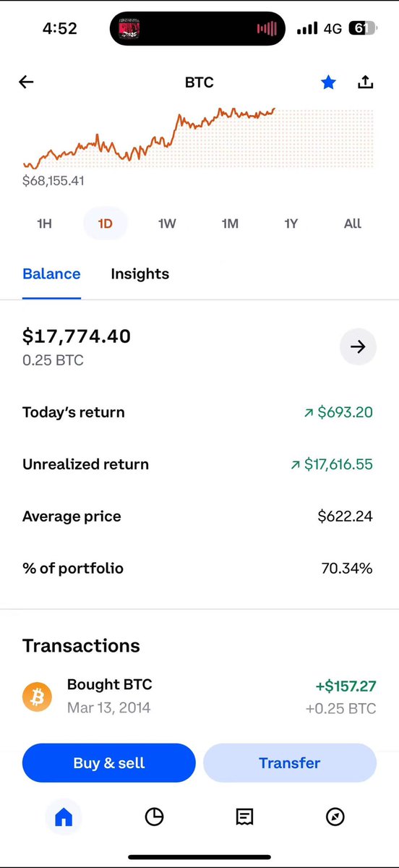Go to Home tab in bottom bar
Image resolution: width=399 pixels, height=868 pixels.
coord(64,817)
